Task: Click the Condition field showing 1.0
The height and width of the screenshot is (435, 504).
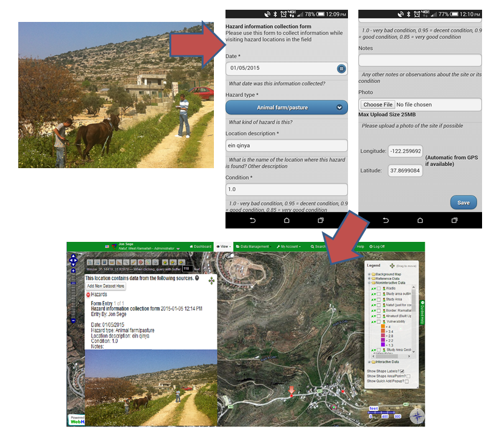Action: [286, 189]
